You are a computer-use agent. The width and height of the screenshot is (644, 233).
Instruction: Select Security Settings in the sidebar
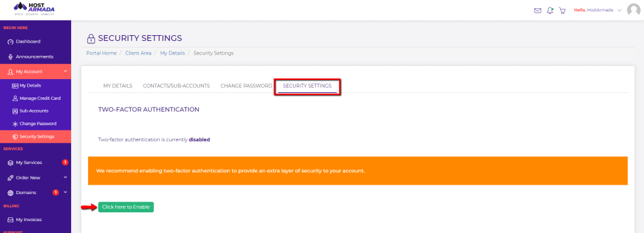[x=35, y=137]
